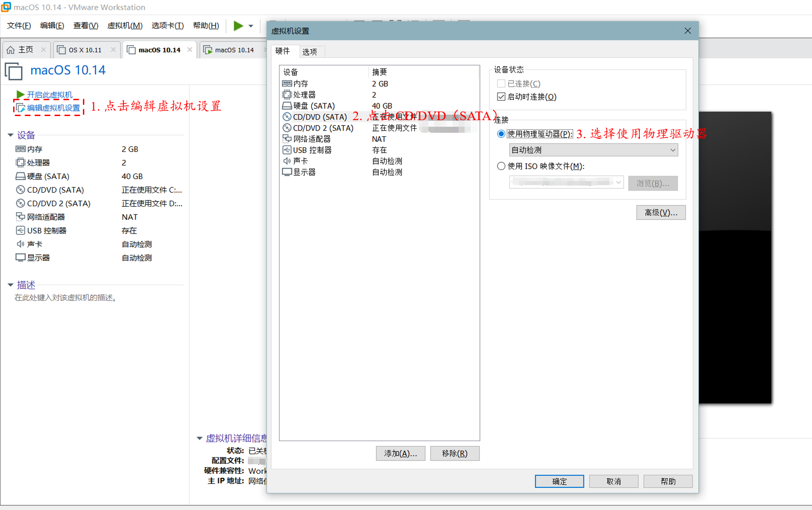Click the 40 GB summary cell in the settings dialog

coord(382,106)
